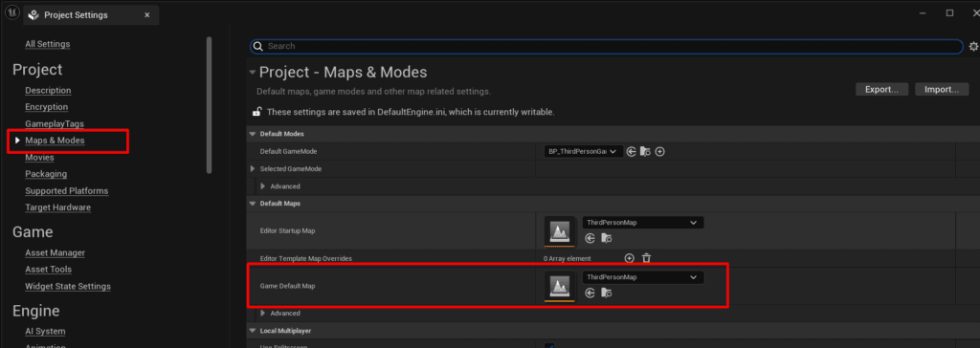Image resolution: width=980 pixels, height=348 pixels.
Task: Open Asset Manager settings page
Action: pyautogui.click(x=55, y=252)
